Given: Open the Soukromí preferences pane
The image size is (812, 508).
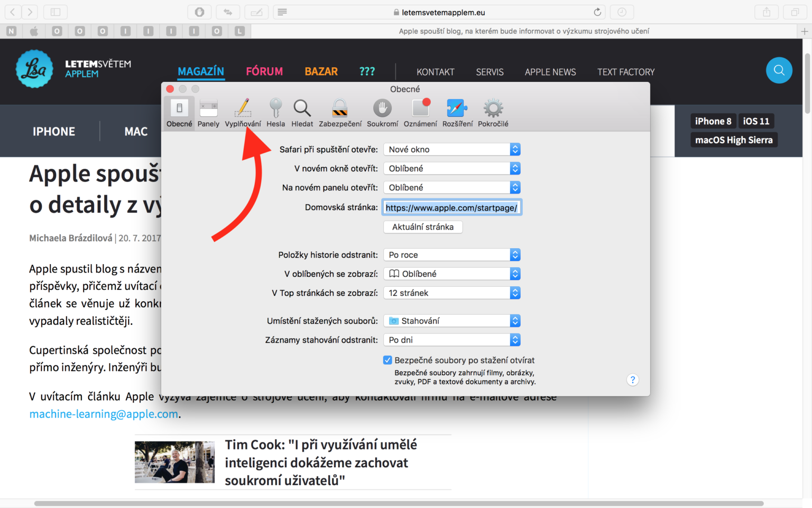Looking at the screenshot, I should coord(382,113).
